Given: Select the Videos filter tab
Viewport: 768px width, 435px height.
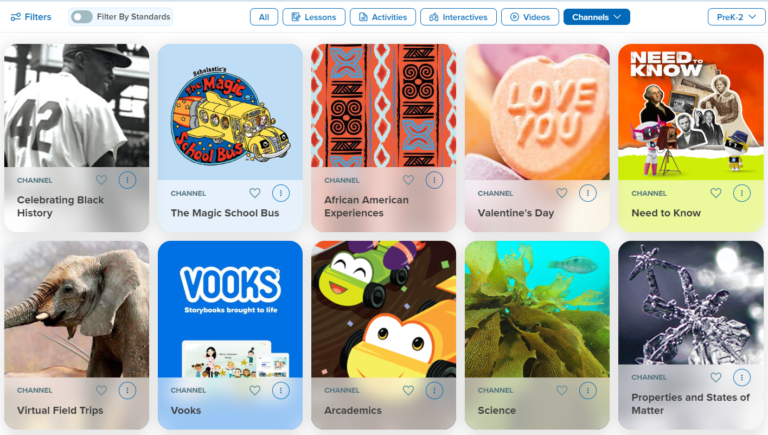Looking at the screenshot, I should point(530,17).
